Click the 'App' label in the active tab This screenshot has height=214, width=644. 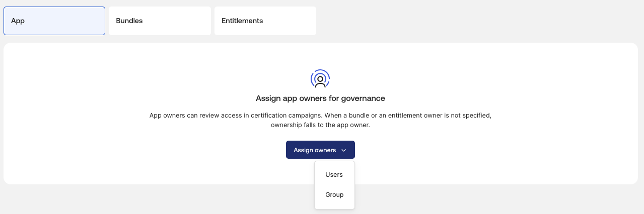tap(18, 21)
